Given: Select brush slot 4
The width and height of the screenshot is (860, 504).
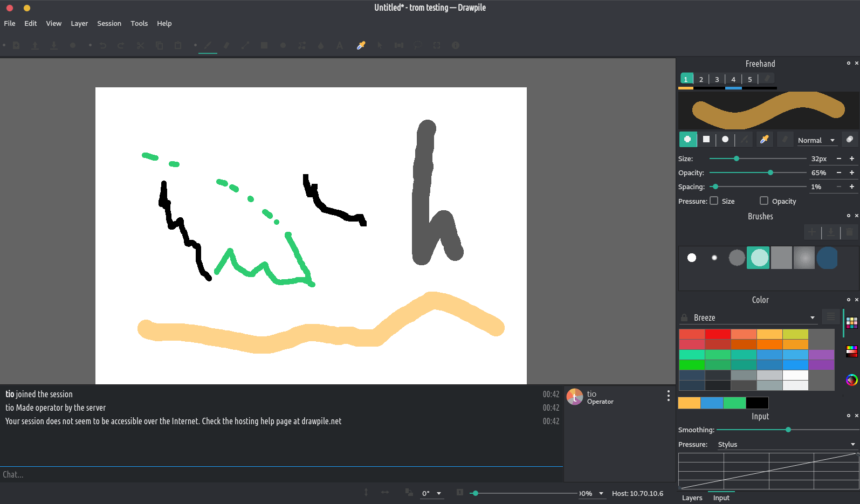Looking at the screenshot, I should 733,79.
